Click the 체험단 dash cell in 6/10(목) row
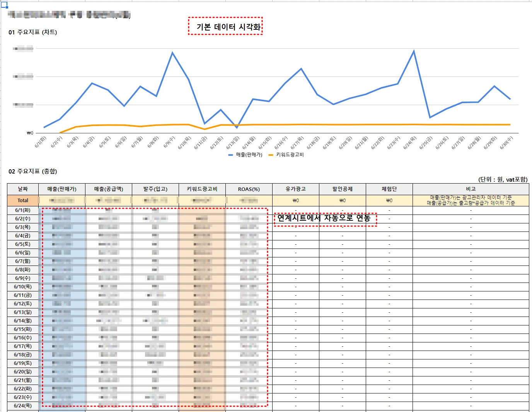 point(389,287)
